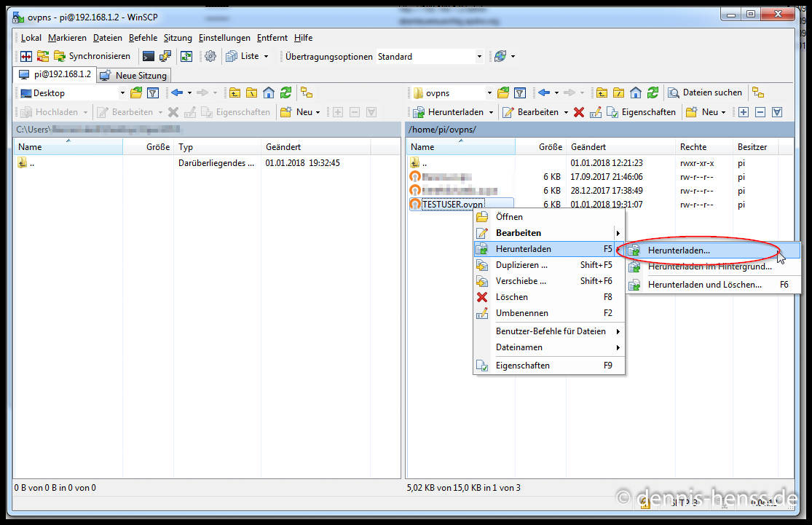
Task: Sort the local panel by Typ column
Action: pos(218,147)
